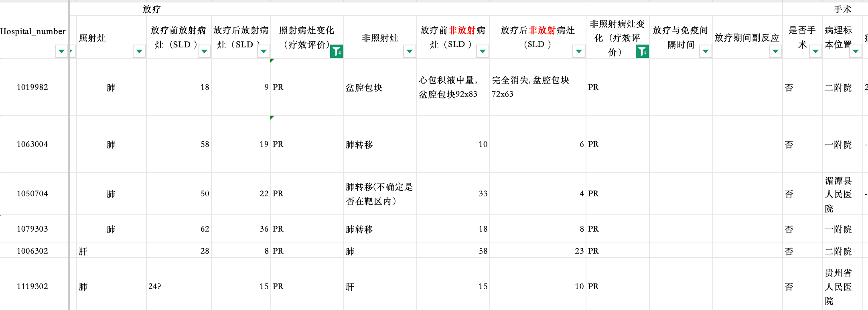Select the 湄潭县人民医院 cell
868x310 pixels.
(x=842, y=194)
